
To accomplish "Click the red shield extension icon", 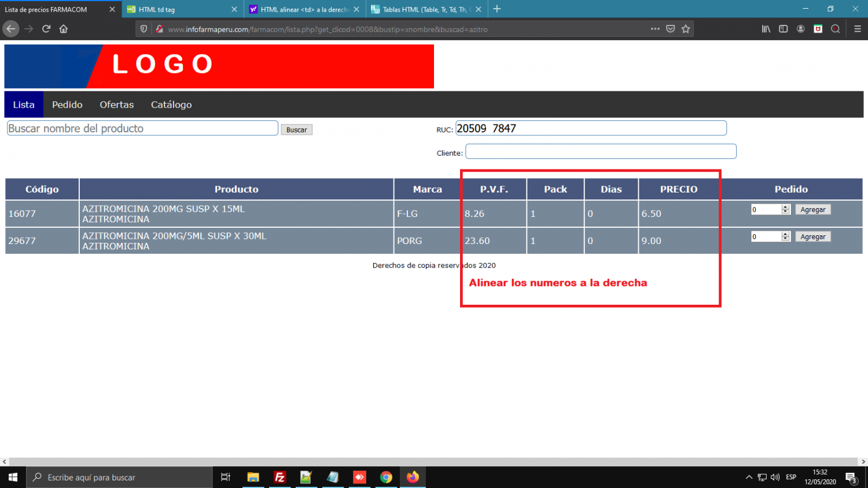I will point(818,29).
